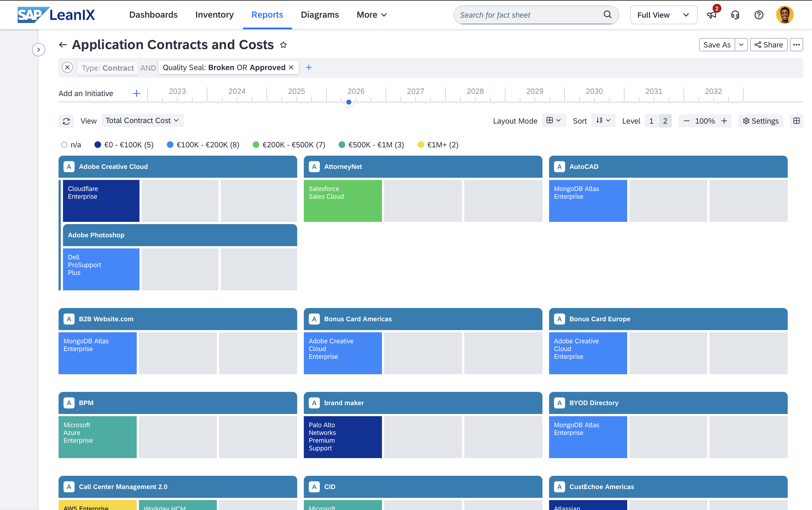
Task: Open the Dashboards tab
Action: click(154, 15)
